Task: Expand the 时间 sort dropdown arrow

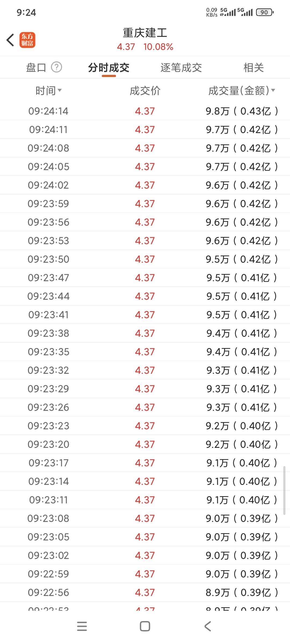Action: [x=60, y=90]
